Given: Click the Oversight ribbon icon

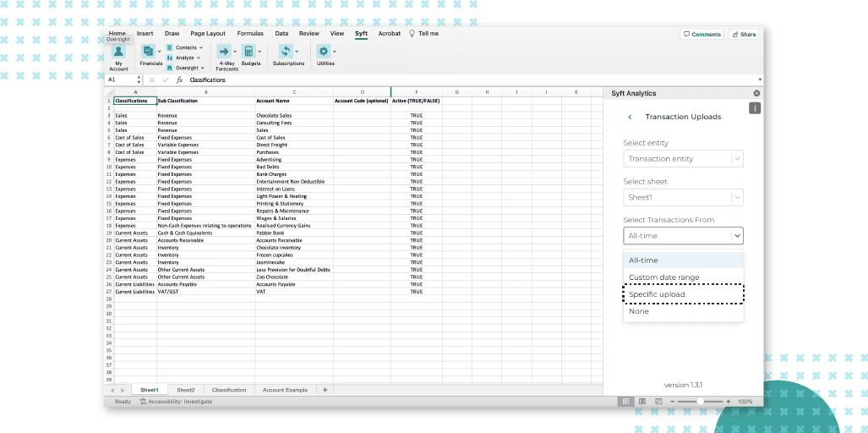Looking at the screenshot, I should point(169,68).
